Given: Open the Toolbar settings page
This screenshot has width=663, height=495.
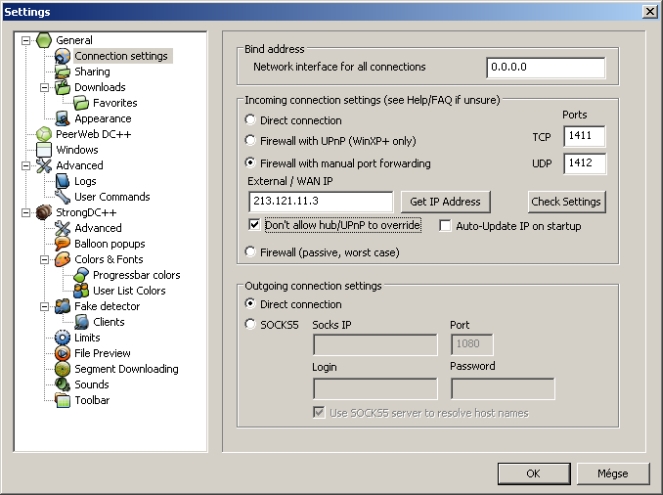Looking at the screenshot, I should [x=91, y=400].
